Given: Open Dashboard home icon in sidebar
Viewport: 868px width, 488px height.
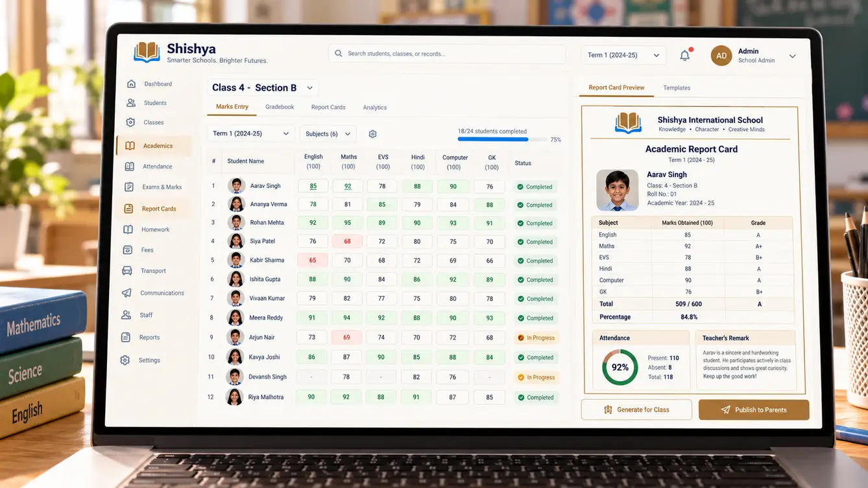Looking at the screenshot, I should (x=132, y=84).
